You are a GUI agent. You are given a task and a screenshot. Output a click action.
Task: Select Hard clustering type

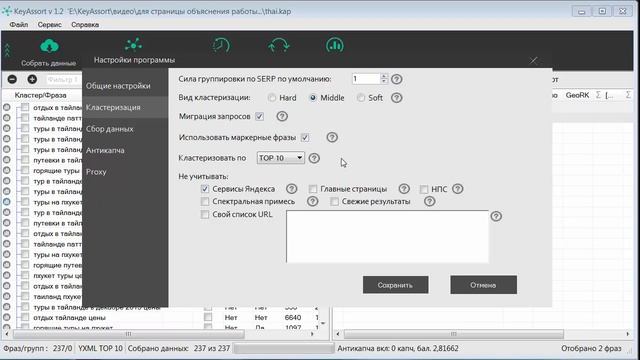(272, 98)
